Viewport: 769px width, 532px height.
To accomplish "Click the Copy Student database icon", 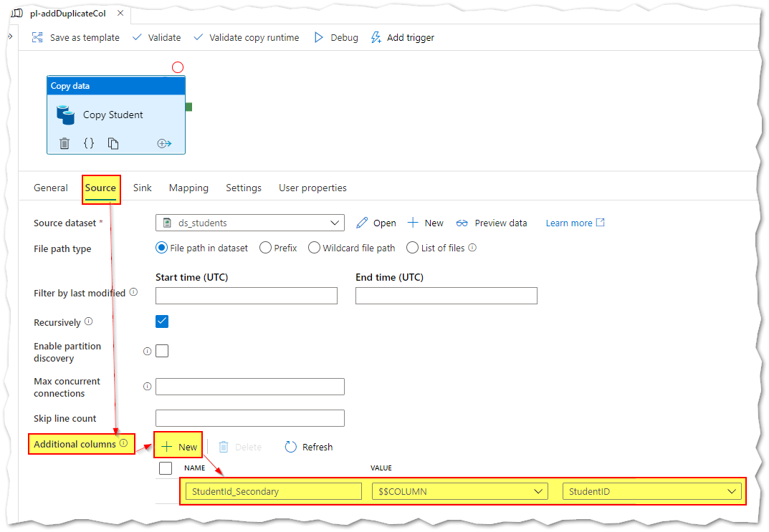I will 66,115.
